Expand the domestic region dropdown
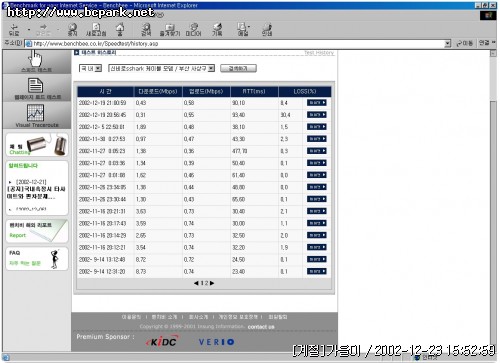Image resolution: width=500 pixels, height=363 pixels. [x=98, y=68]
